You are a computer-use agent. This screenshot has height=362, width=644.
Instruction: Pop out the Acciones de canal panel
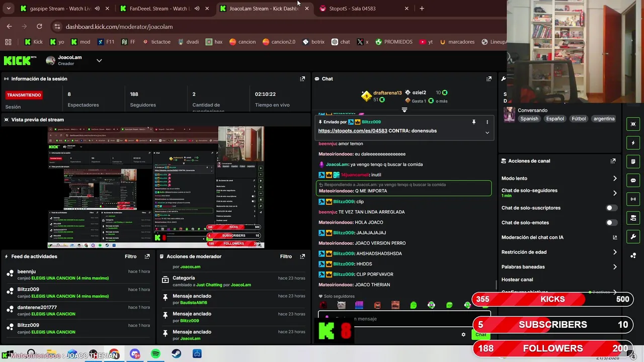click(x=613, y=161)
